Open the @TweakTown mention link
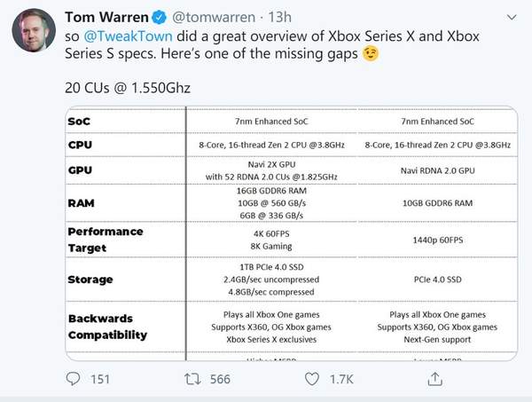Image resolution: width=532 pixels, height=402 pixels. tap(123, 35)
